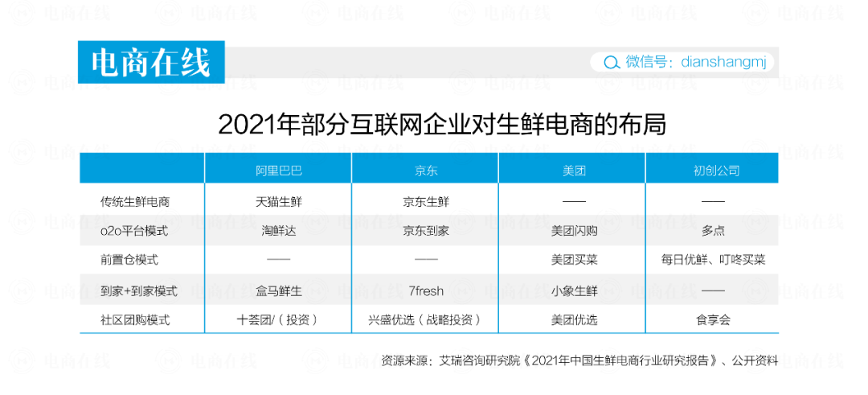
Task: Click the 兴盛优选（战略投资） cell
Action: pos(426,319)
